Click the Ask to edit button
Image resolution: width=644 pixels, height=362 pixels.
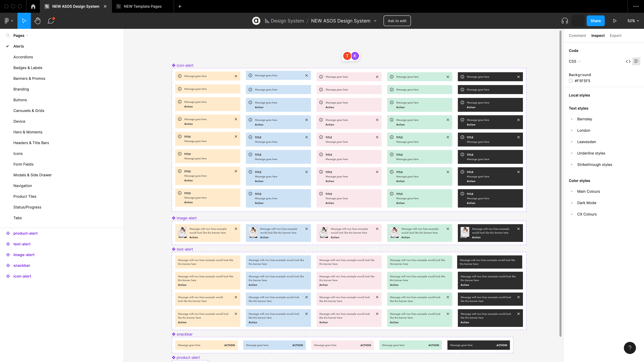point(397,21)
